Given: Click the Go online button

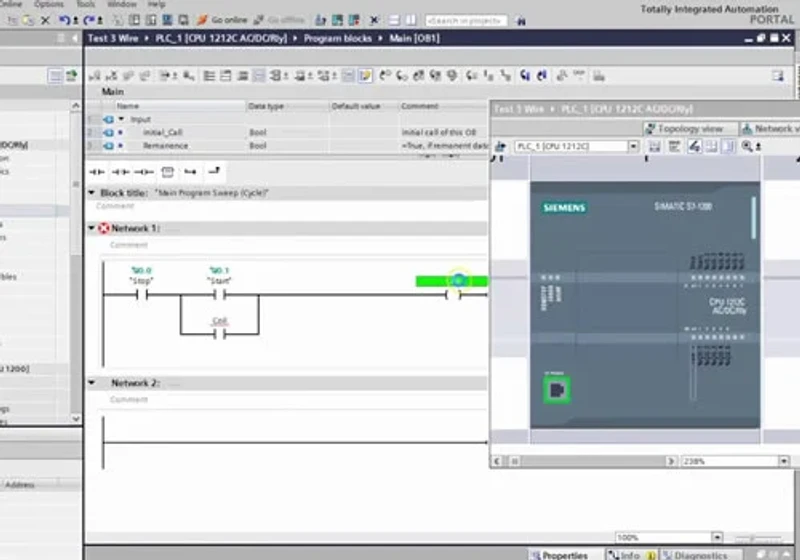Looking at the screenshot, I should [222, 20].
